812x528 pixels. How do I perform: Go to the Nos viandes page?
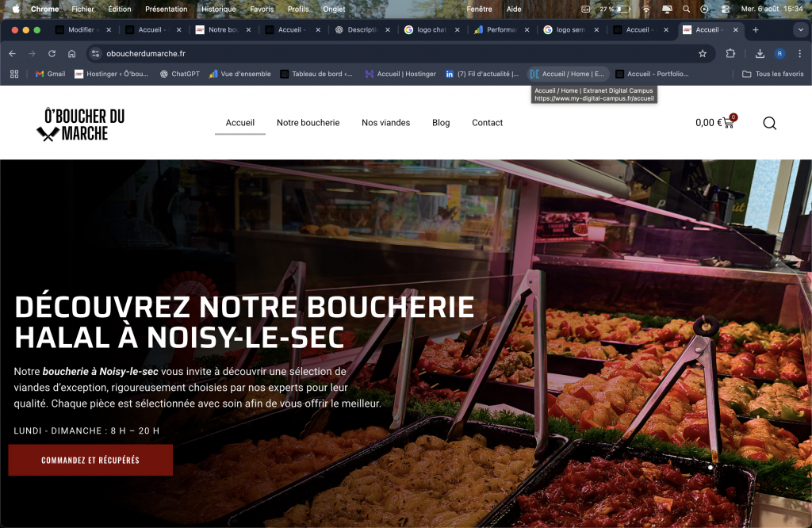click(385, 123)
